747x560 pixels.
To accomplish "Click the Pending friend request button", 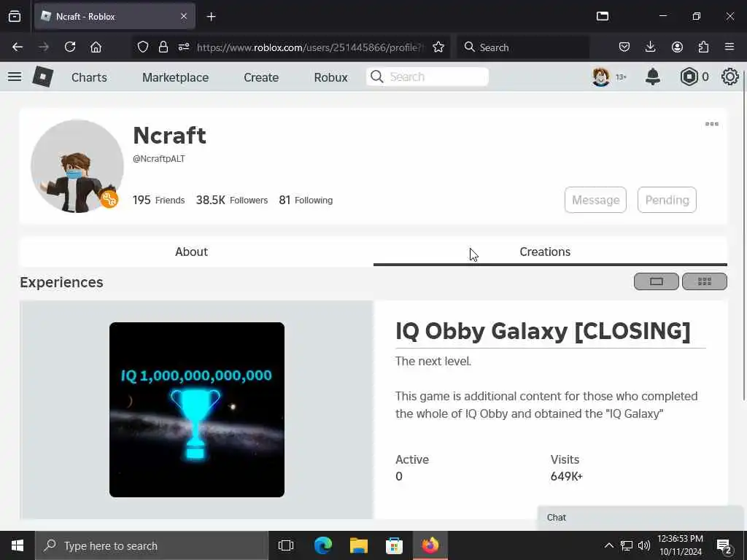I will tap(667, 200).
